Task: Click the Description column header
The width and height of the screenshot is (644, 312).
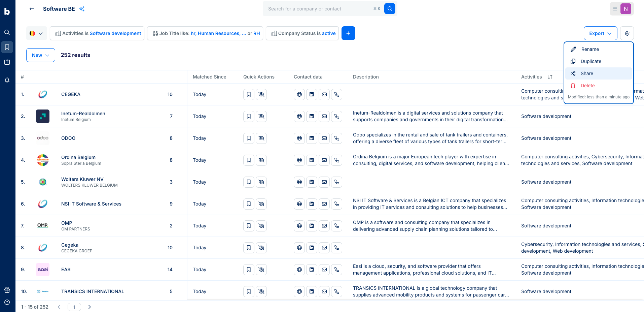Action: pyautogui.click(x=366, y=77)
